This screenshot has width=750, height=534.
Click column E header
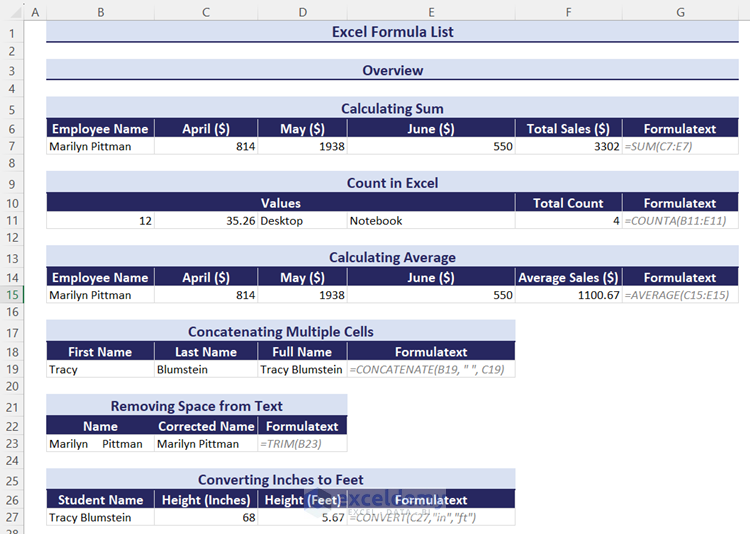coord(431,12)
